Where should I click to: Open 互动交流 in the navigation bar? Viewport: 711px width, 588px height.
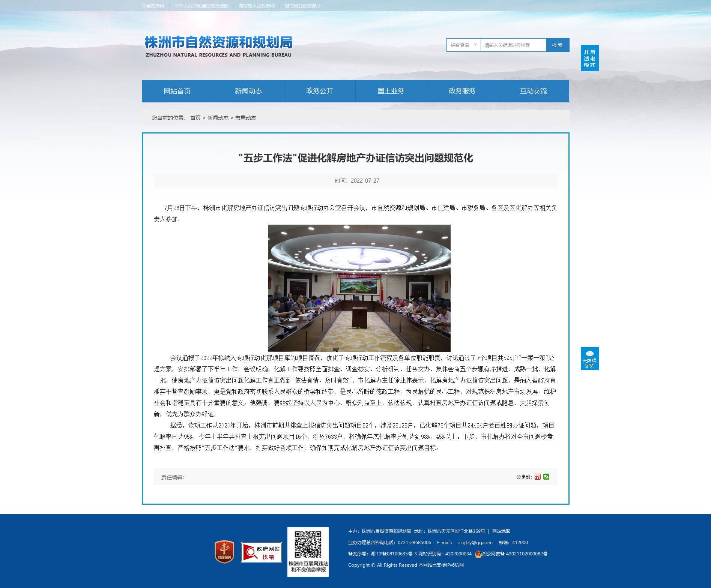tap(534, 91)
